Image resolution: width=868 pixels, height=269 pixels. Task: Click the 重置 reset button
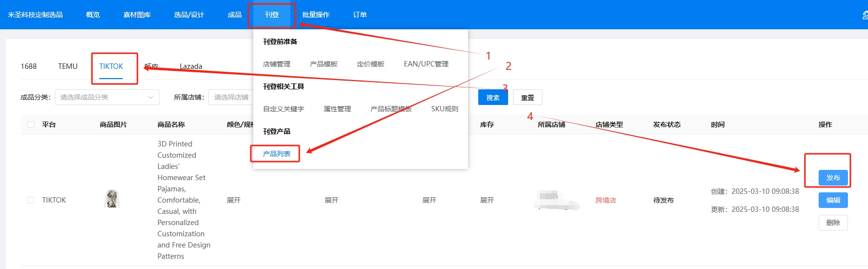tap(527, 98)
